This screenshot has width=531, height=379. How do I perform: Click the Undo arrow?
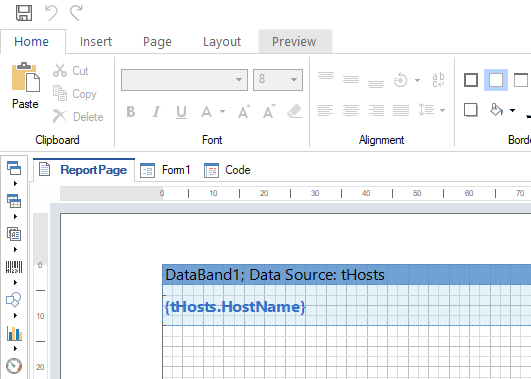[51, 13]
